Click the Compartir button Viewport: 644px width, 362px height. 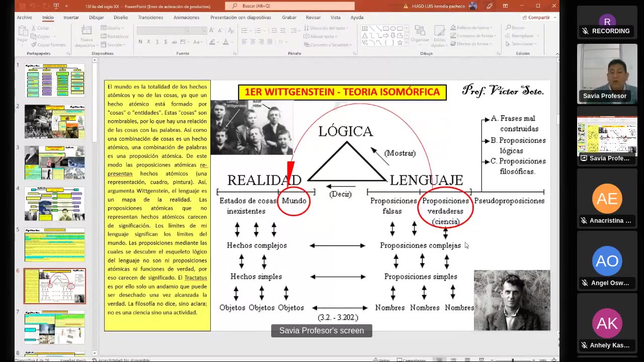[x=536, y=18]
